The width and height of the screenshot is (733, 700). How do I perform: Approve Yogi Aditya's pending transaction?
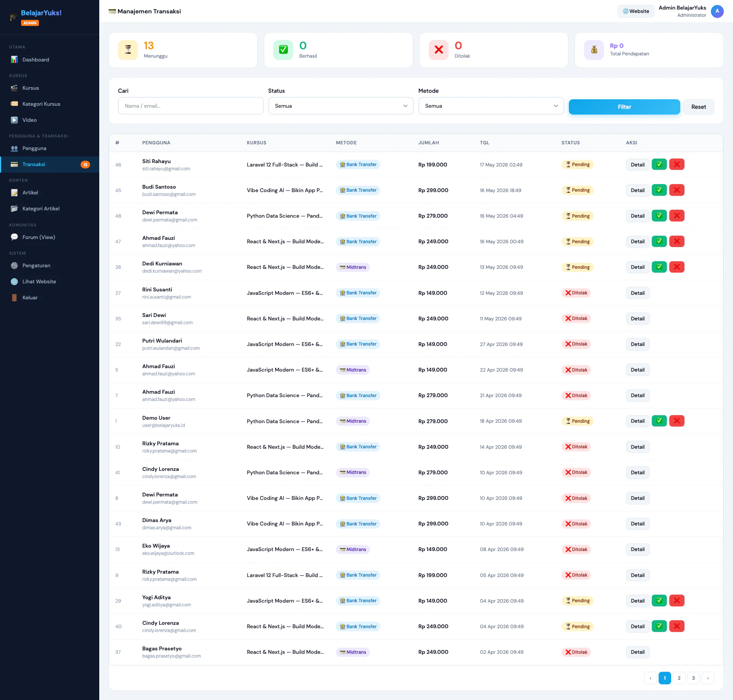(x=659, y=601)
